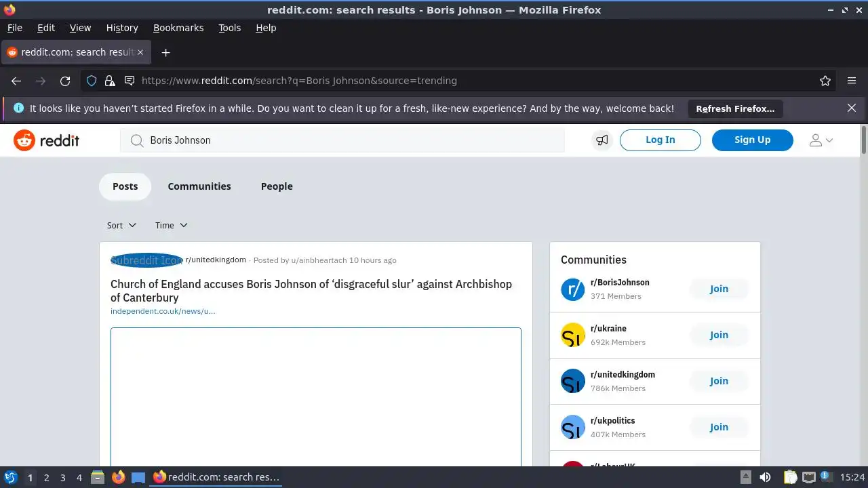Join the r/ukpolitics community
This screenshot has height=488, width=868.
coord(719,427)
